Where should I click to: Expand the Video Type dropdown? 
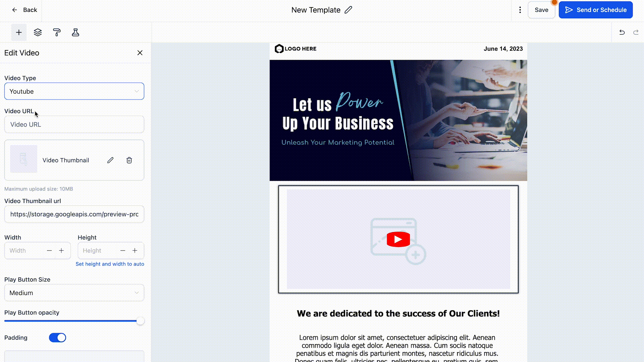pyautogui.click(x=74, y=91)
